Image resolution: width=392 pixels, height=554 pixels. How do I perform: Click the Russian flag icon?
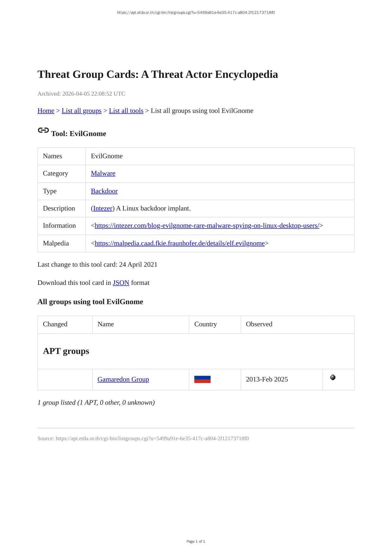point(202,380)
